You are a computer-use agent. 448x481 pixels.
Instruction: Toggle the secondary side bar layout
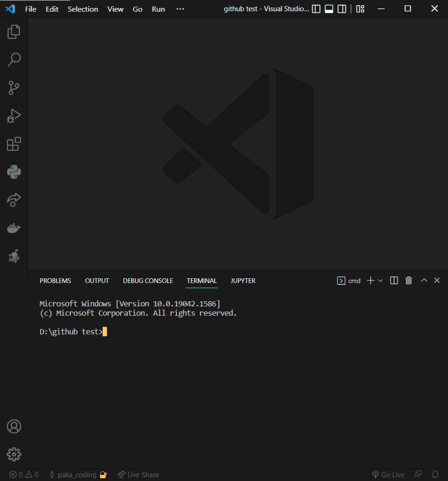[342, 9]
